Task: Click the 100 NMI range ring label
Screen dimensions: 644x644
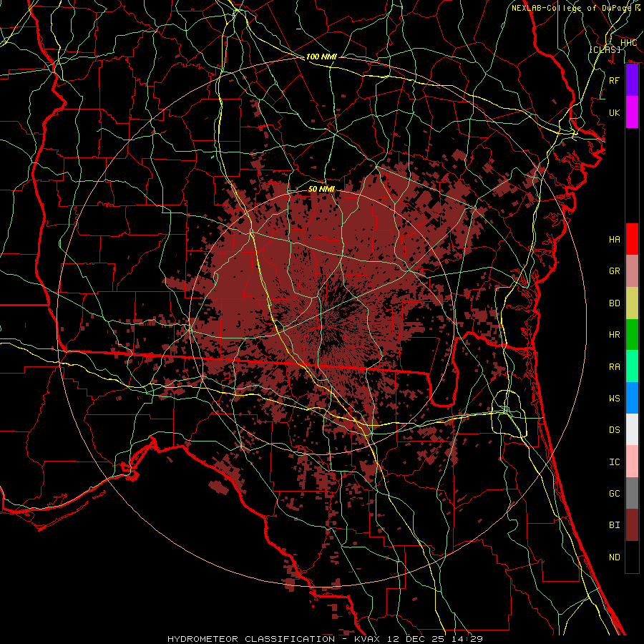Action: point(321,57)
